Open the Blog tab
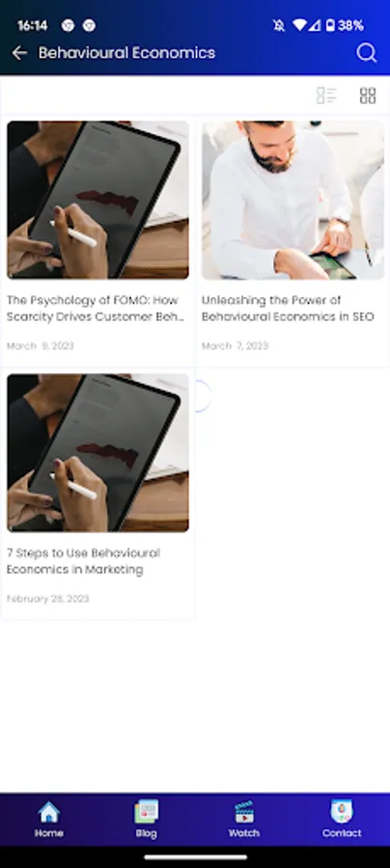 [147, 819]
